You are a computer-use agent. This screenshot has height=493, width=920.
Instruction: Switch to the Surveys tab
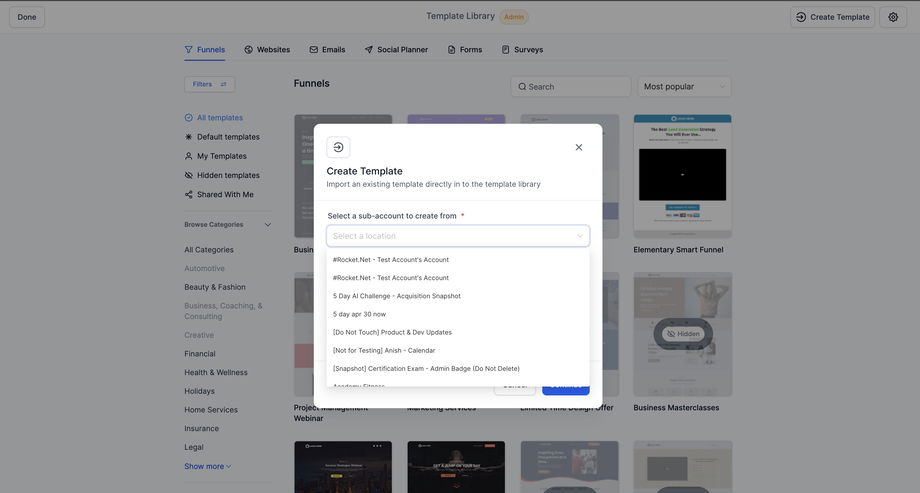coord(522,50)
